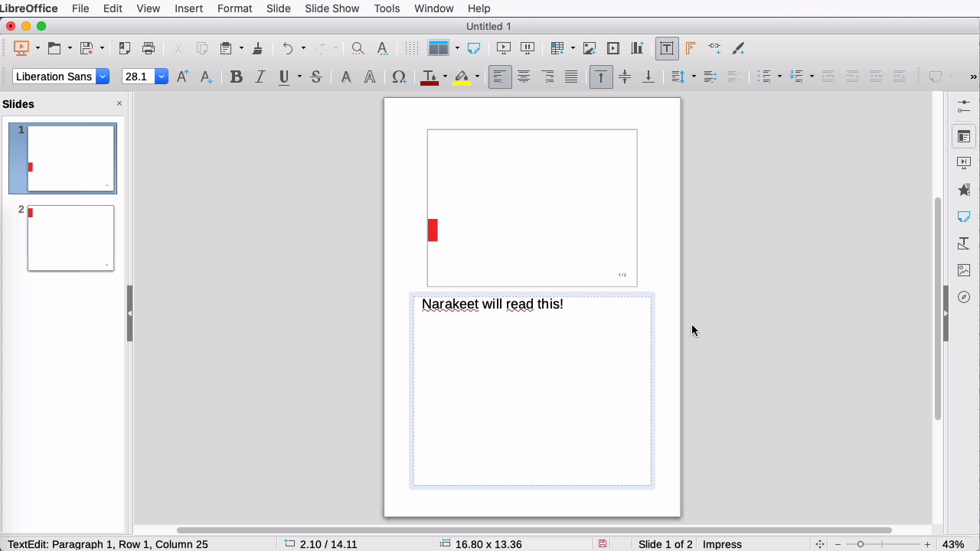The width and height of the screenshot is (980, 551).
Task: Click the Start from First Slide icon
Action: click(x=21, y=48)
